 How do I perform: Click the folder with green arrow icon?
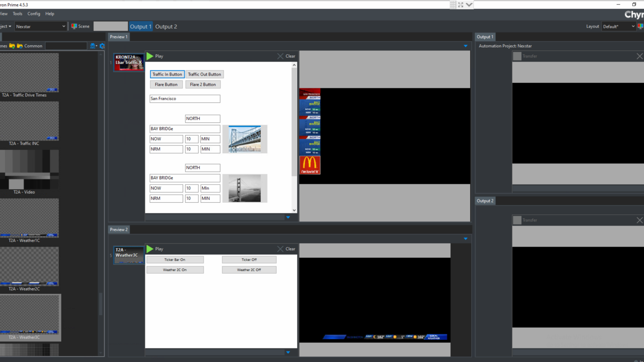pyautogui.click(x=12, y=46)
